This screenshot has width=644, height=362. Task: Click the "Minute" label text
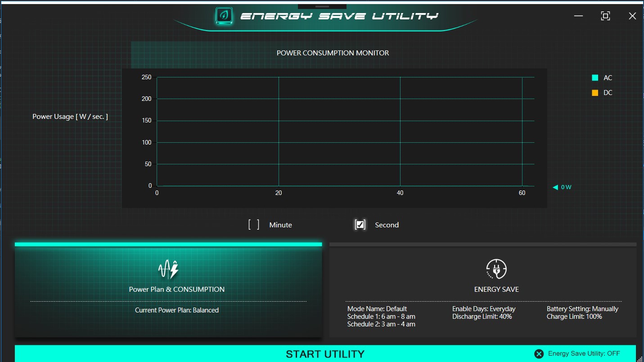point(281,225)
